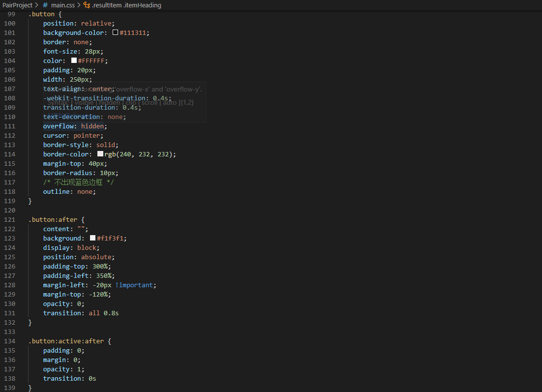Open color picker for rgb(240, 232, 232) swatch

tap(100, 154)
